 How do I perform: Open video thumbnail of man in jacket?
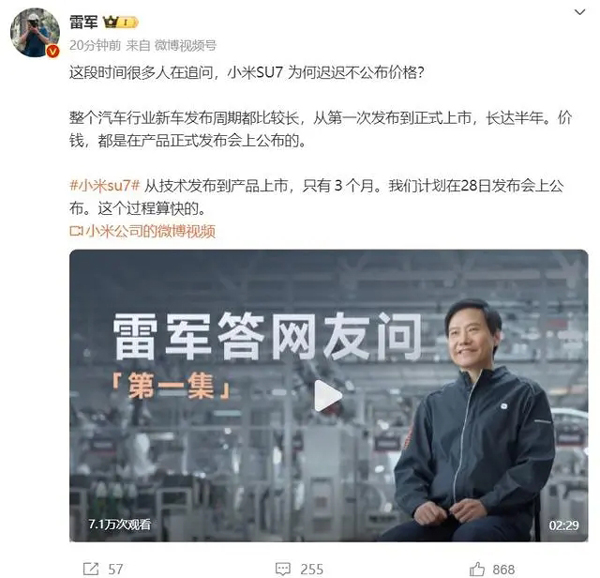point(328,396)
